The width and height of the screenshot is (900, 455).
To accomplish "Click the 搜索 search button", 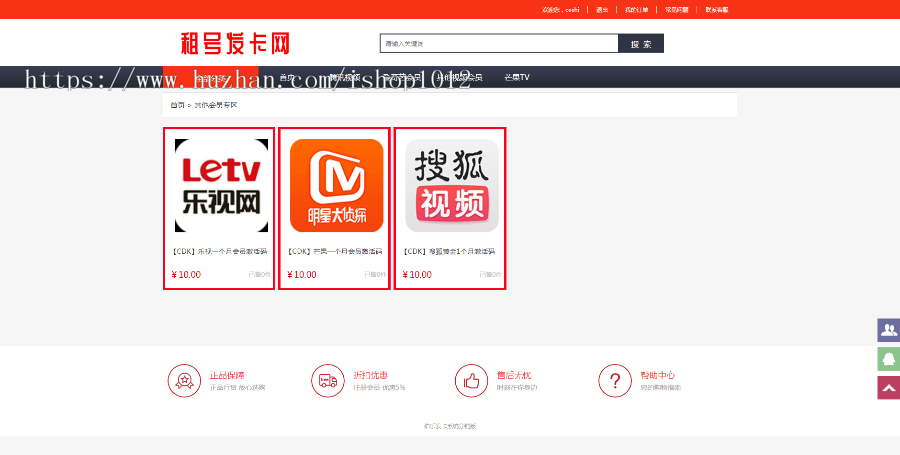I will coord(641,44).
